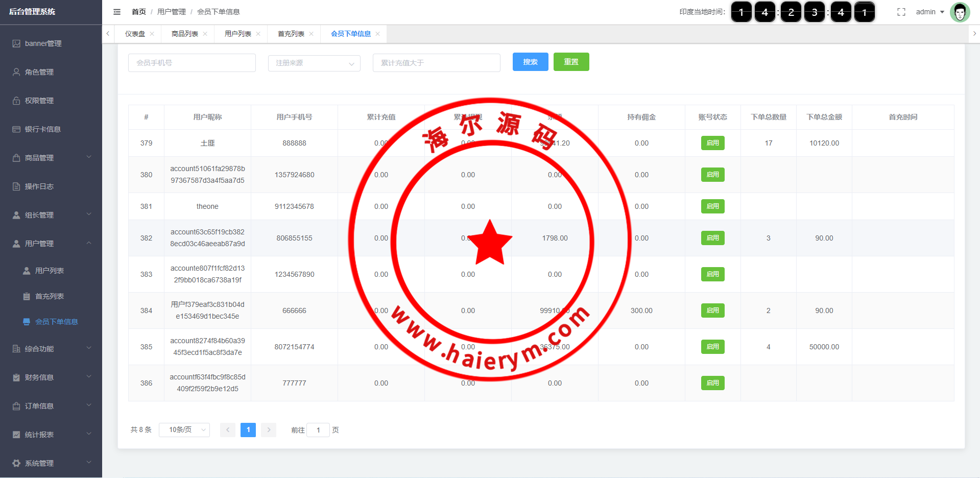Open the admin user dropdown
The height and width of the screenshot is (478, 980).
pos(929,12)
